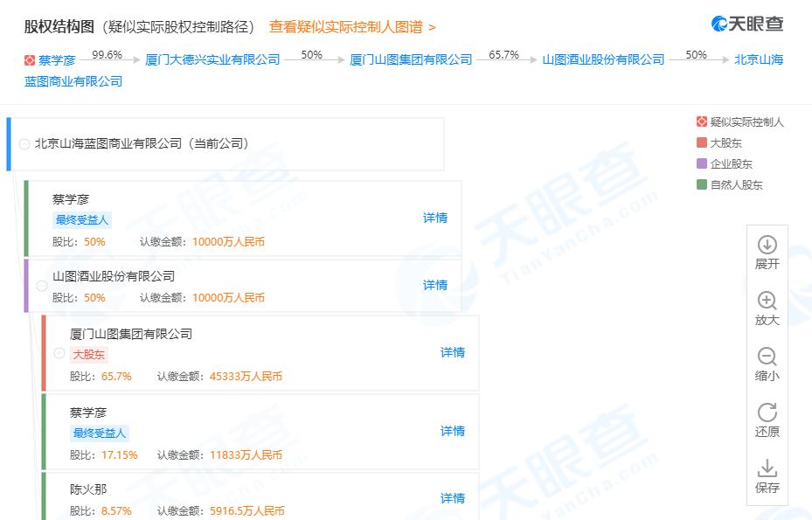The image size is (812, 520).
Task: Click 11833万人民币 subscribed amount
Action: click(246, 455)
